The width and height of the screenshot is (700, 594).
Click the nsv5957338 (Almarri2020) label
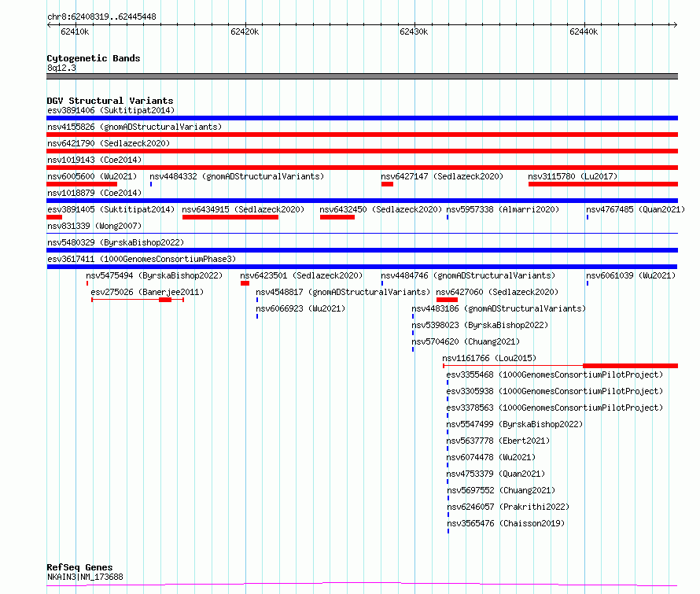coord(503,209)
